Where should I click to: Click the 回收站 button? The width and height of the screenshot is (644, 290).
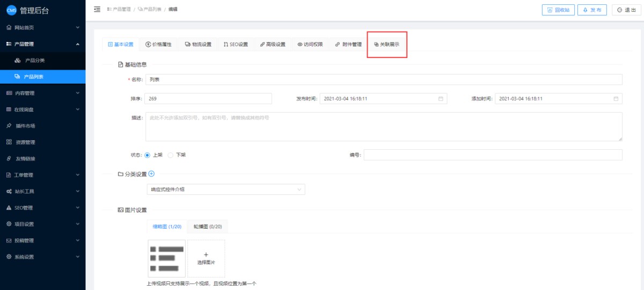558,10
